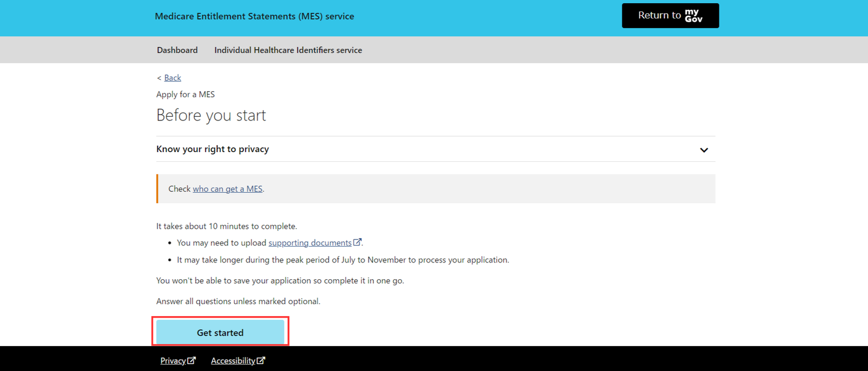This screenshot has width=868, height=371.
Task: Open the who can get a MES link
Action: (x=227, y=188)
